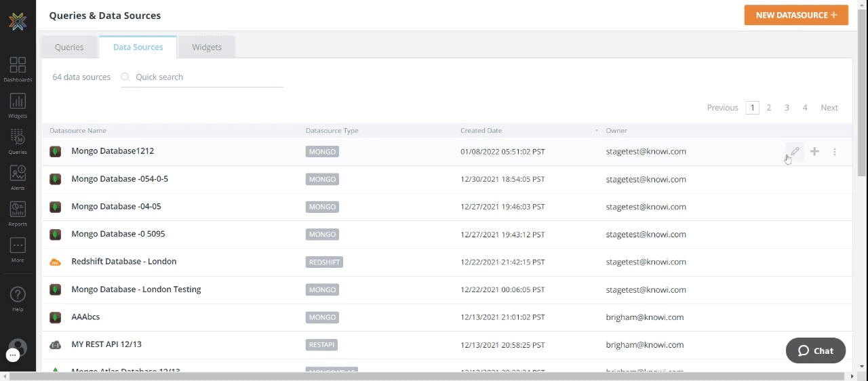Go to page 2 of data sources
This screenshot has height=381, width=868.
[x=769, y=108]
